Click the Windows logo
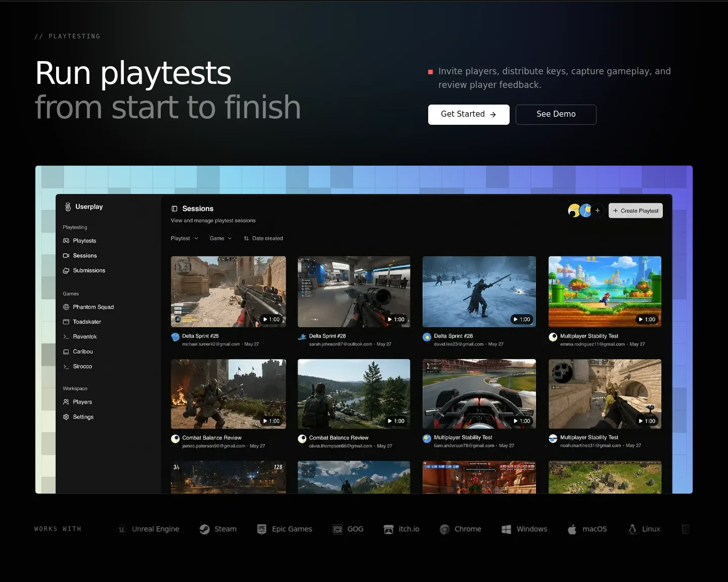 pyautogui.click(x=506, y=529)
